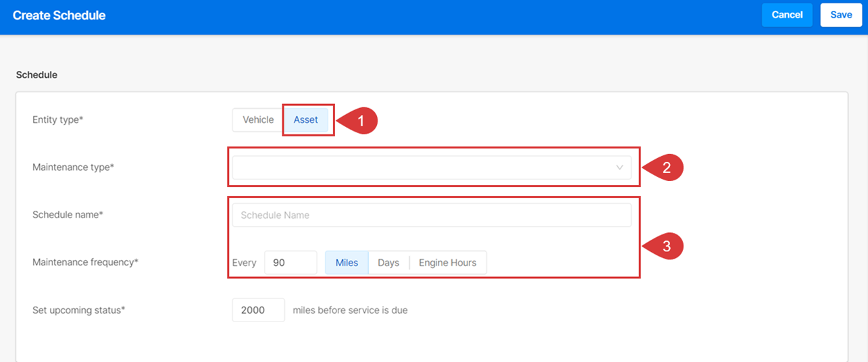The height and width of the screenshot is (362, 868).
Task: Open the Maintenance type dropdown
Action: click(x=432, y=167)
